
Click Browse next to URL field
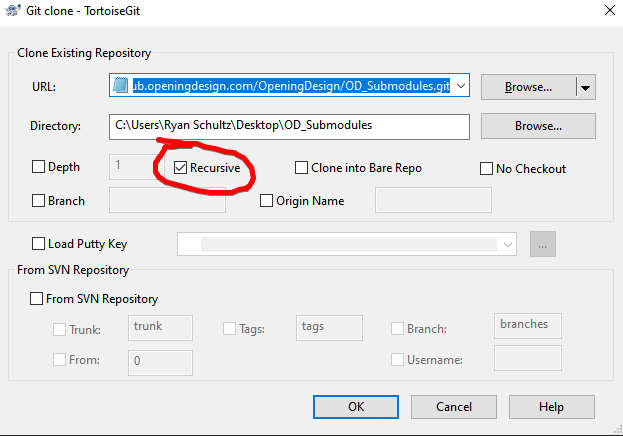click(x=528, y=87)
